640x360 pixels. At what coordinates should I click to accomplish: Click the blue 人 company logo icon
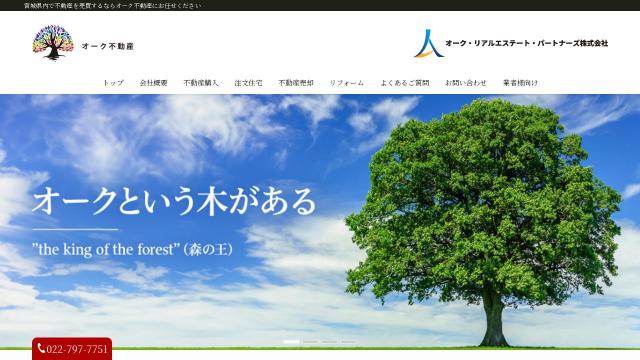(x=429, y=43)
